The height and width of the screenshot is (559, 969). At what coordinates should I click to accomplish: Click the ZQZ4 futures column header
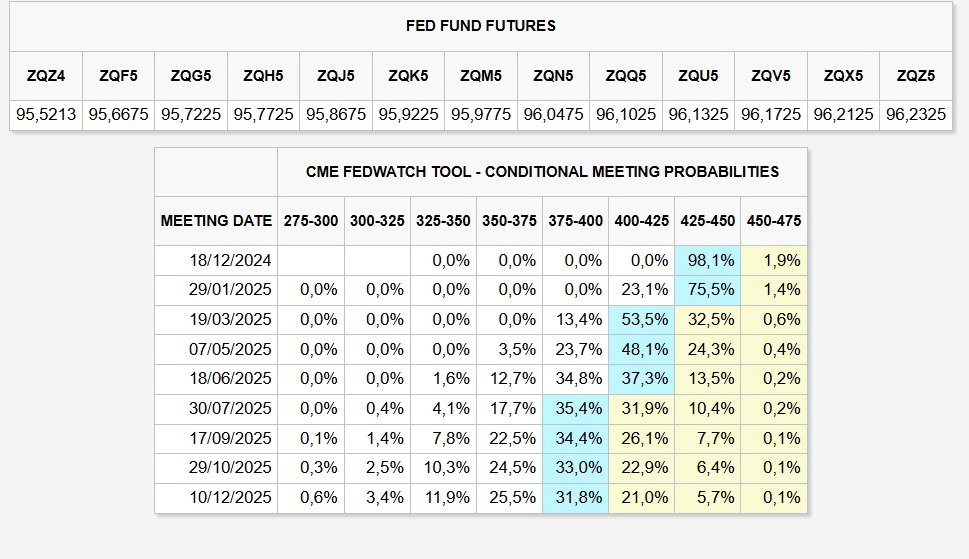click(x=46, y=75)
